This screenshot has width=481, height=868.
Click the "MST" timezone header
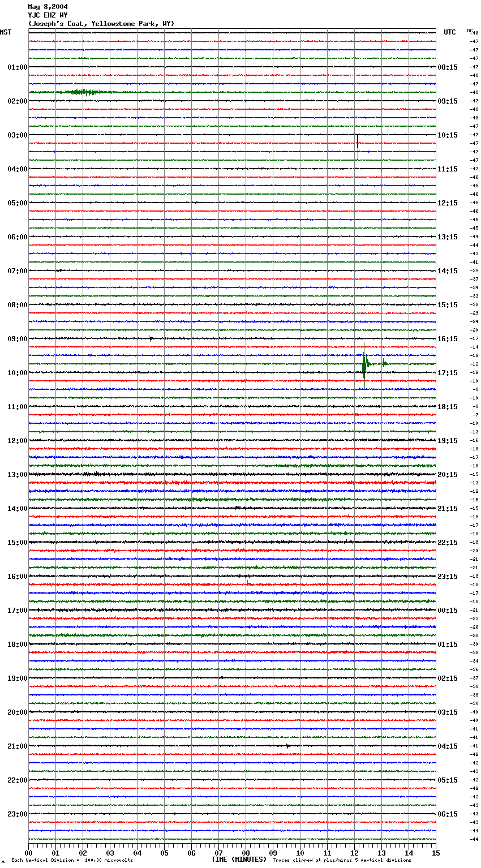click(6, 32)
